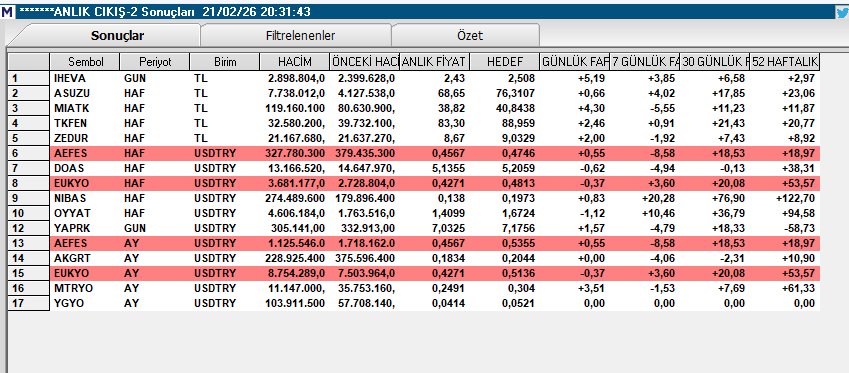Click the M application icon in title bar
The height and width of the screenshot is (373, 849).
coord(8,11)
